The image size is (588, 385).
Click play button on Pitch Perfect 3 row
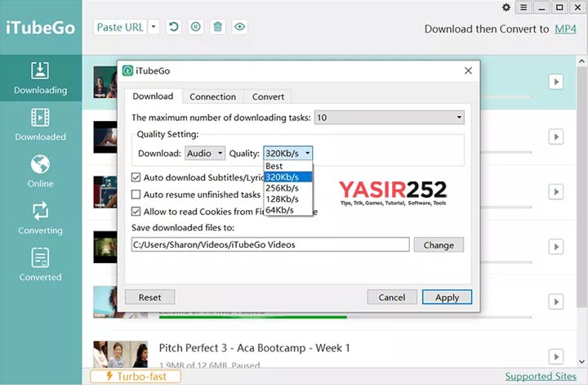click(x=556, y=356)
